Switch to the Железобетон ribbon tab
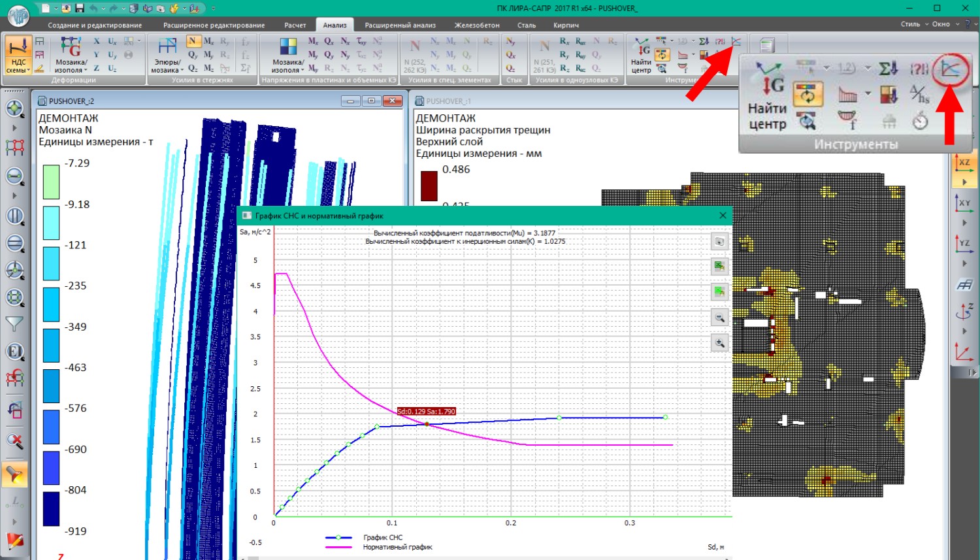 [x=477, y=25]
